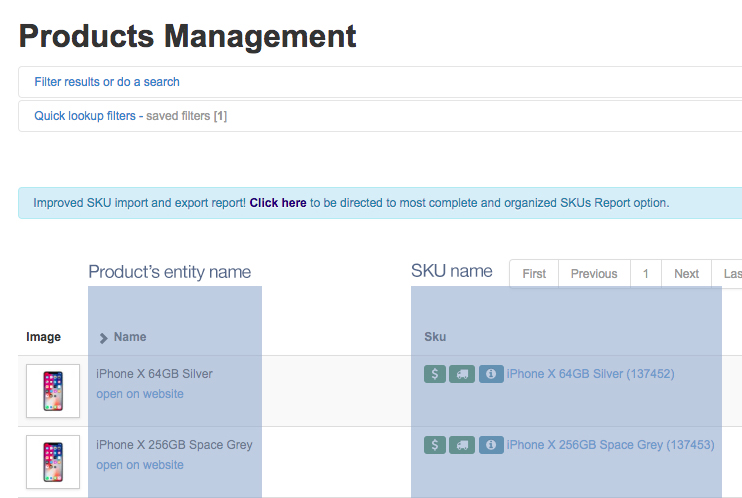Open iPhone X 64GB Silver on website
The image size is (742, 498).
[x=140, y=394]
